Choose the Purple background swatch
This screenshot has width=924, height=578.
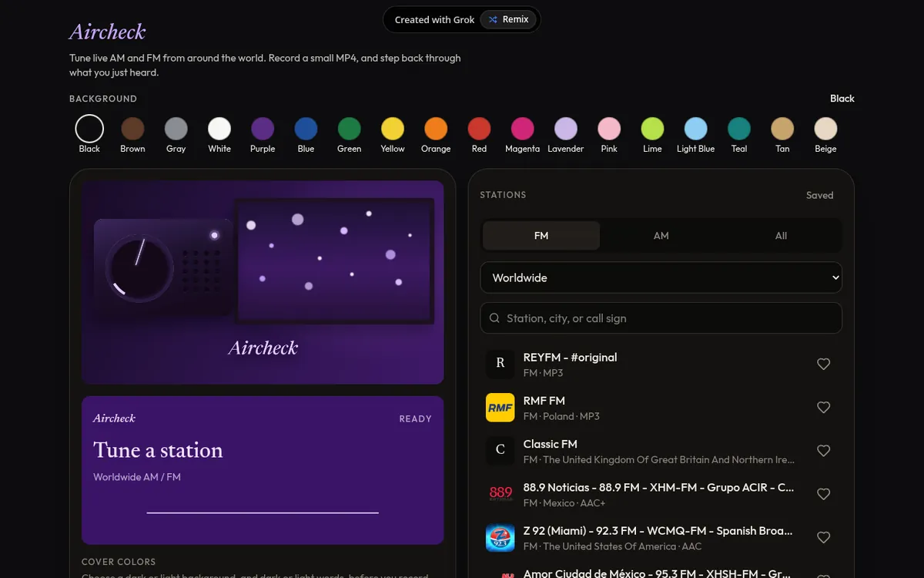263,129
